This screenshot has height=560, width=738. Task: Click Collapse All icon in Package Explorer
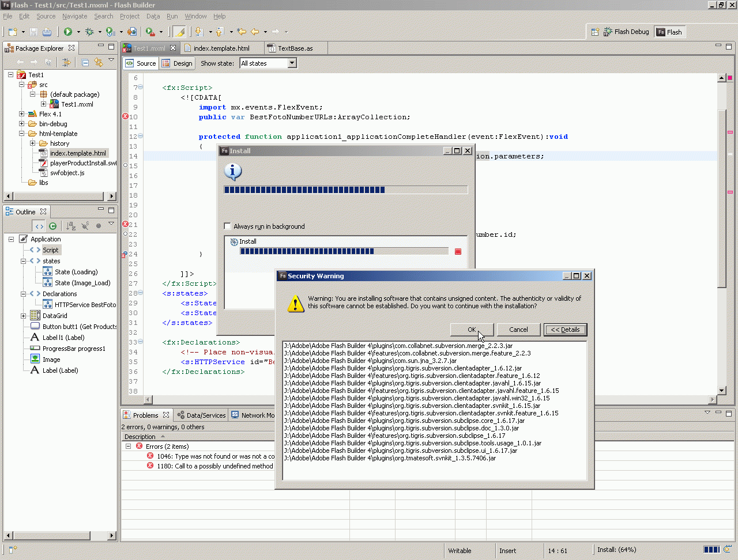pos(85,62)
